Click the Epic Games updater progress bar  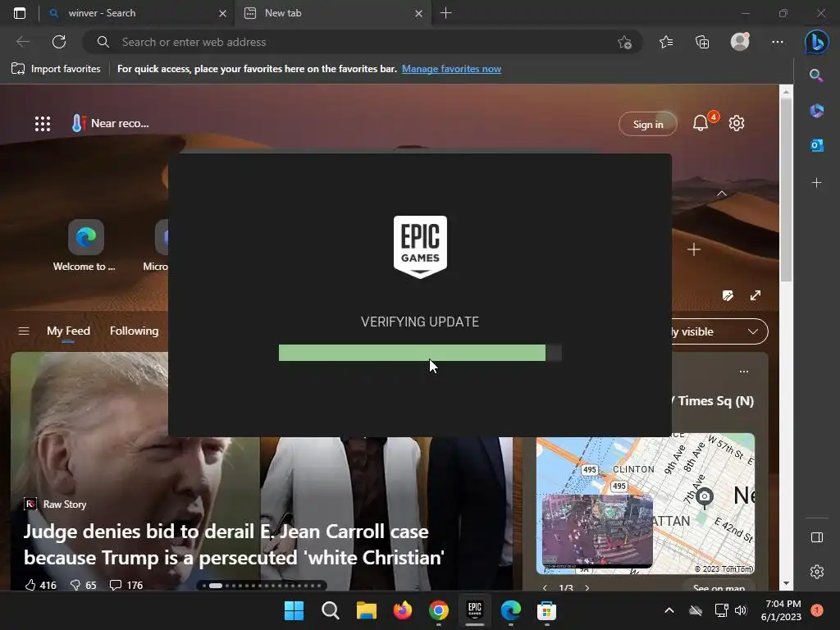click(x=420, y=353)
